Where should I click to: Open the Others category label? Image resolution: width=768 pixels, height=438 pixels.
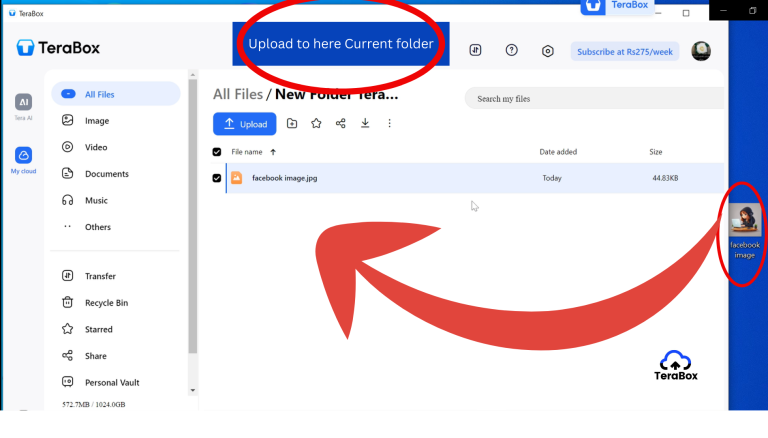(x=98, y=227)
